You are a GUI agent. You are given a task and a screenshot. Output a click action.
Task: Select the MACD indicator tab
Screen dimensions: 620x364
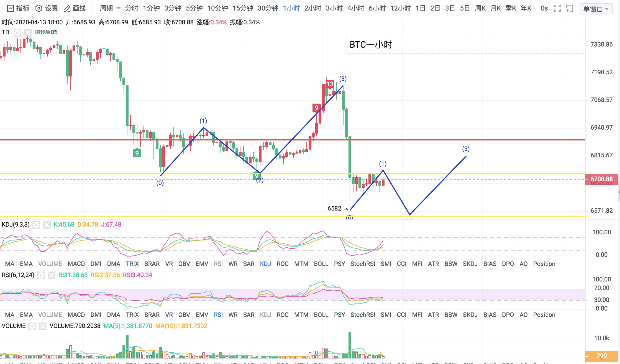[77, 264]
